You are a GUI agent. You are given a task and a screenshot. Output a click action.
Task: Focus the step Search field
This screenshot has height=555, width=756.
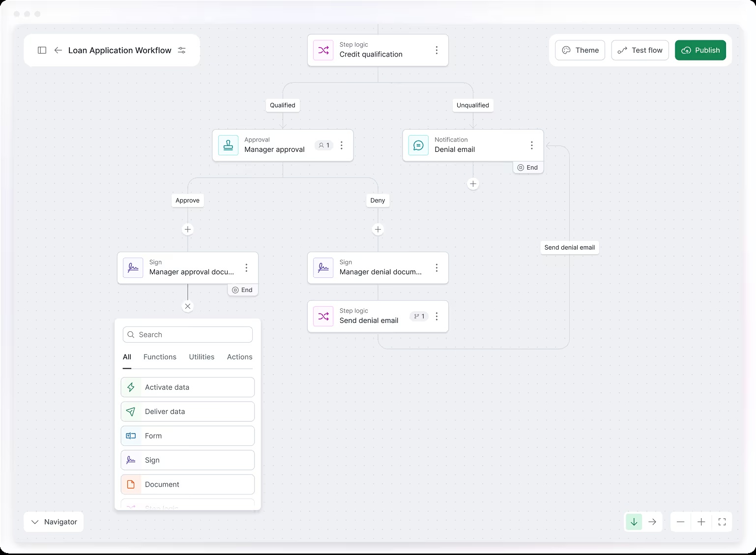click(x=188, y=335)
